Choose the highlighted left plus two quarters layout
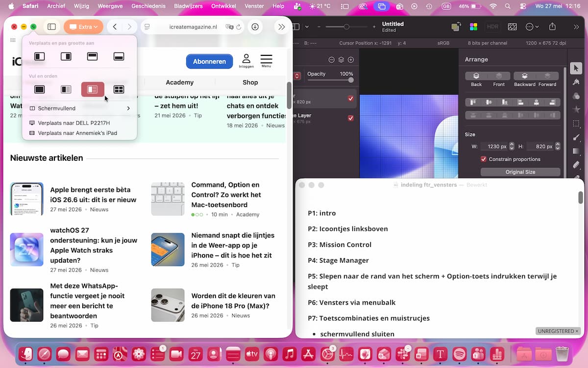588x368 pixels. click(93, 90)
